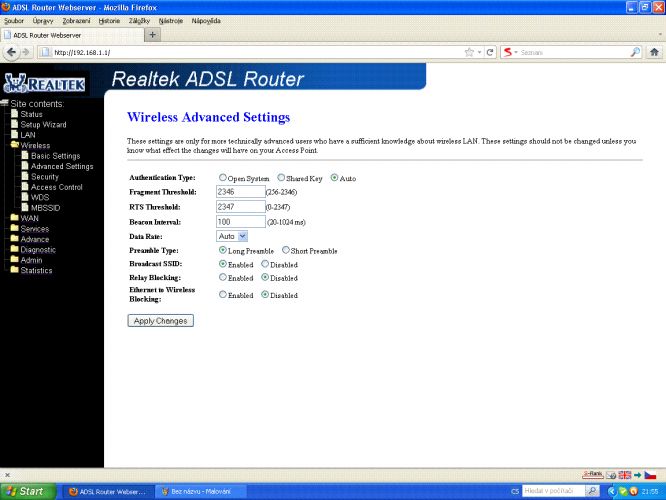The height and width of the screenshot is (500, 666).
Task: Select Shared Key authentication type
Action: point(281,178)
